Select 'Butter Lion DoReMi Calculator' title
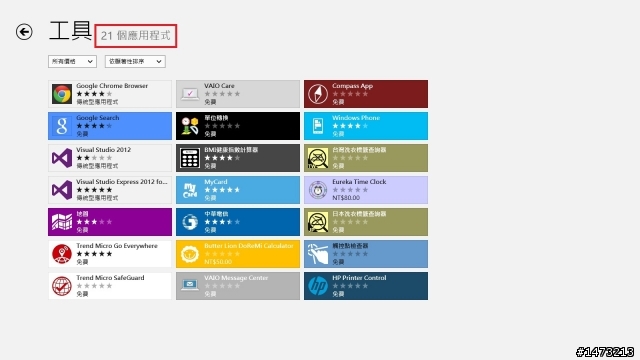The image size is (640, 360). (x=249, y=246)
